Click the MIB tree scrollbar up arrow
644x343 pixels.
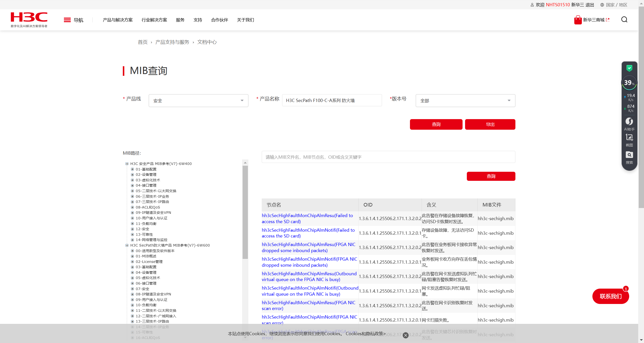245,163
